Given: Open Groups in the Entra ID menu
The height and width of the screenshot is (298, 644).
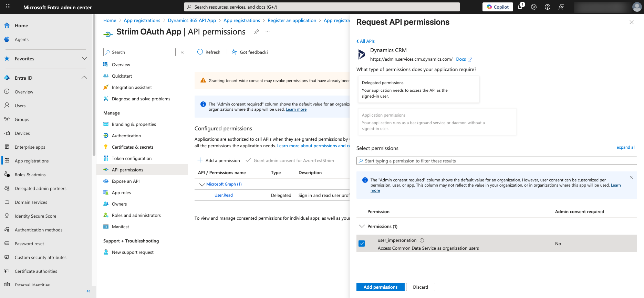Looking at the screenshot, I should coord(22,120).
